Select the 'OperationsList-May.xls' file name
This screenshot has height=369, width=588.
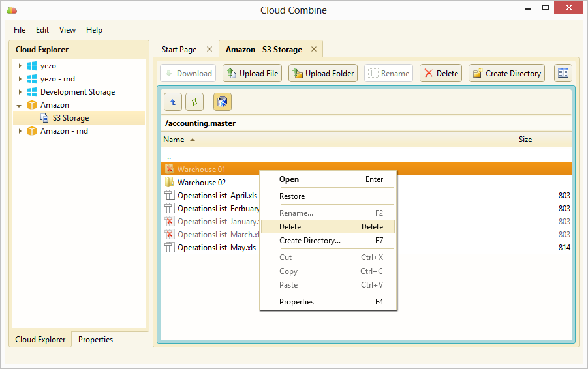[217, 248]
